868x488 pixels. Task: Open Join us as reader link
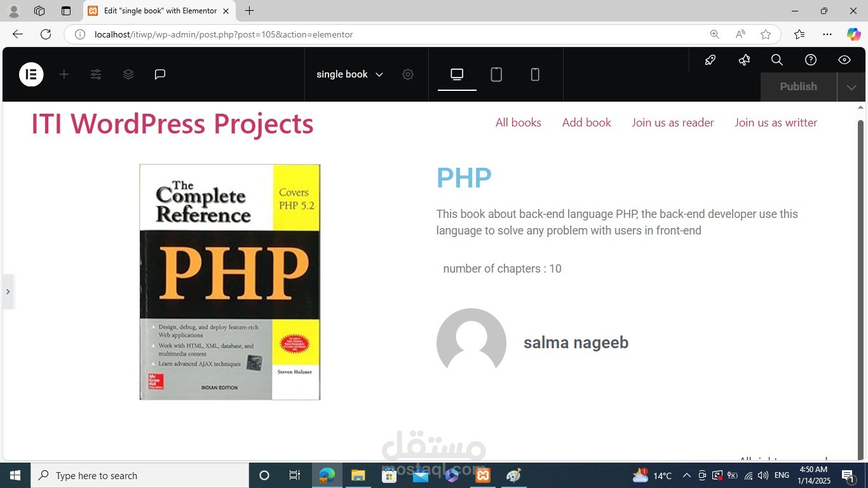pyautogui.click(x=673, y=123)
